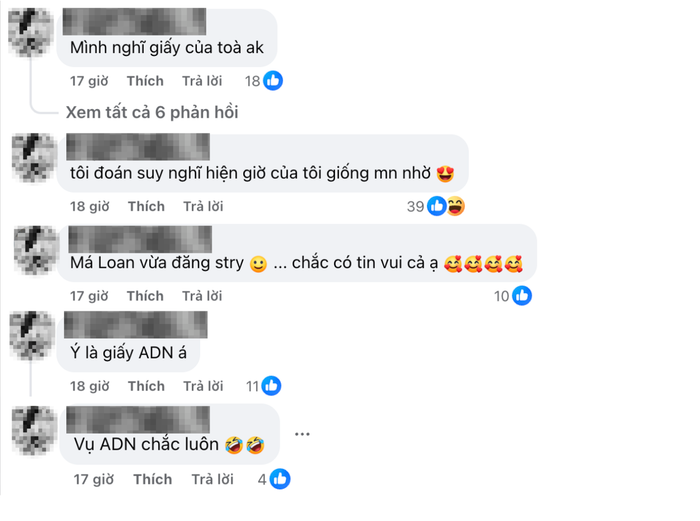The image size is (700, 521).
Task: Click the like icon beside count 4
Action: 280,479
